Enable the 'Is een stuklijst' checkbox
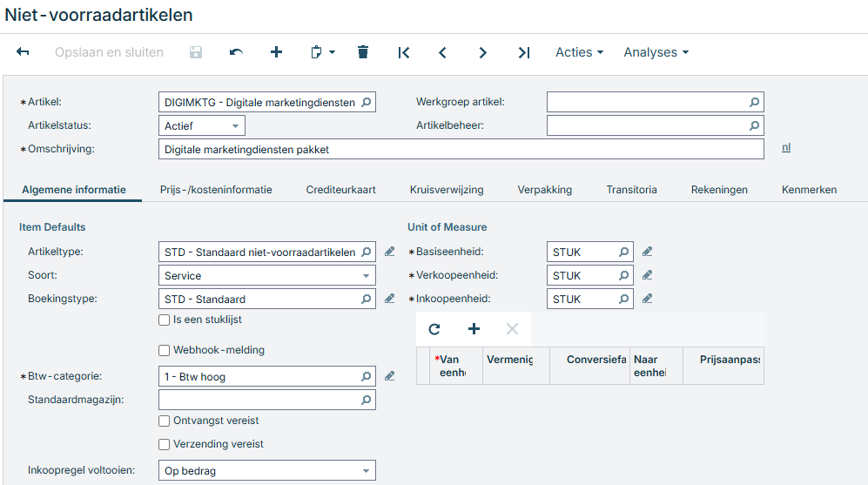 point(165,320)
